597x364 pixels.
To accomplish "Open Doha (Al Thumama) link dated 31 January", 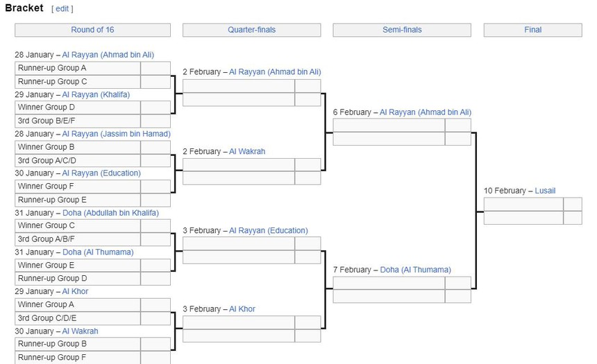I will [x=98, y=252].
